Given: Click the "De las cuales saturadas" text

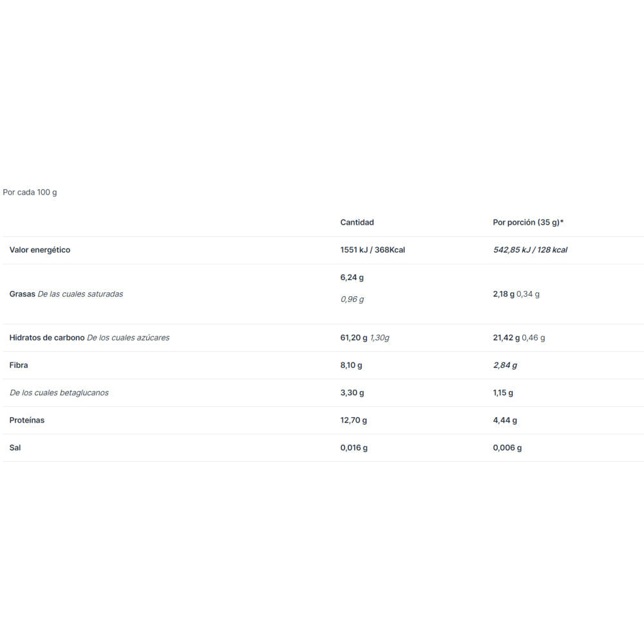Looking at the screenshot, I should tap(80, 294).
